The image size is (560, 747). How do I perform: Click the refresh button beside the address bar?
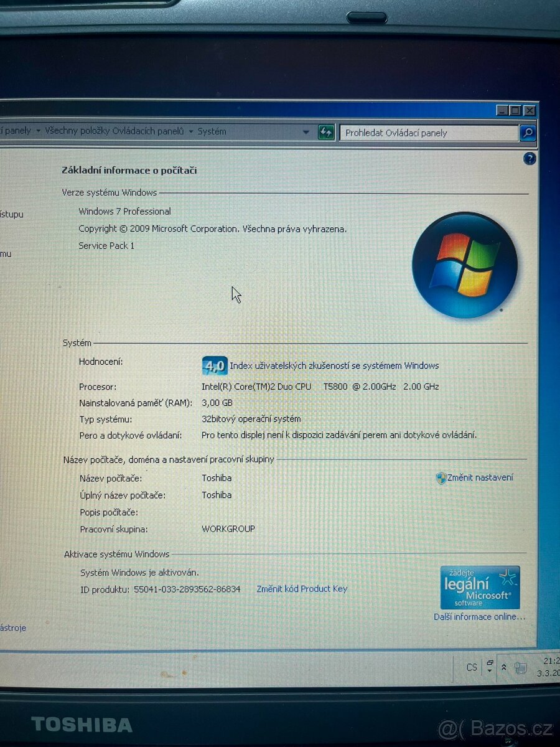(326, 132)
